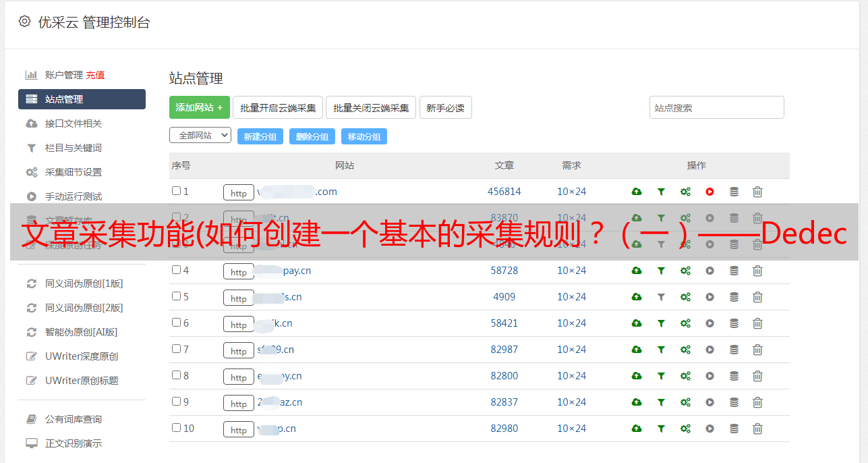
Task: Open 公有词库查询 sidebar item
Action: pyautogui.click(x=74, y=419)
